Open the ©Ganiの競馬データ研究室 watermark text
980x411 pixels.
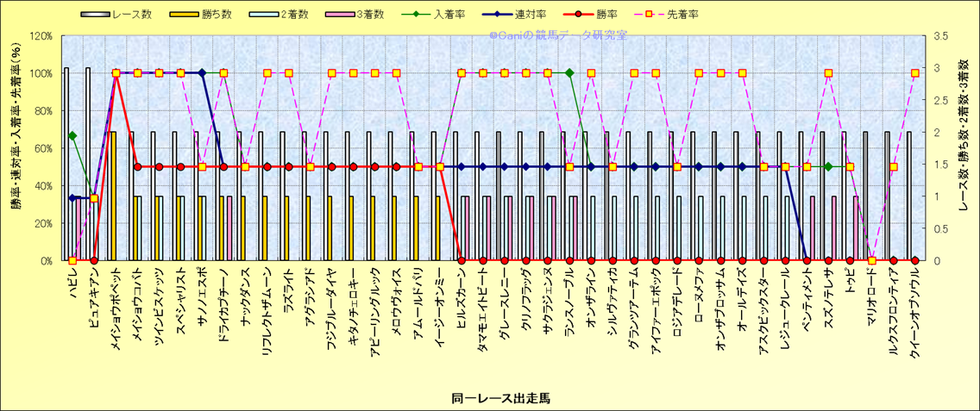pos(557,36)
